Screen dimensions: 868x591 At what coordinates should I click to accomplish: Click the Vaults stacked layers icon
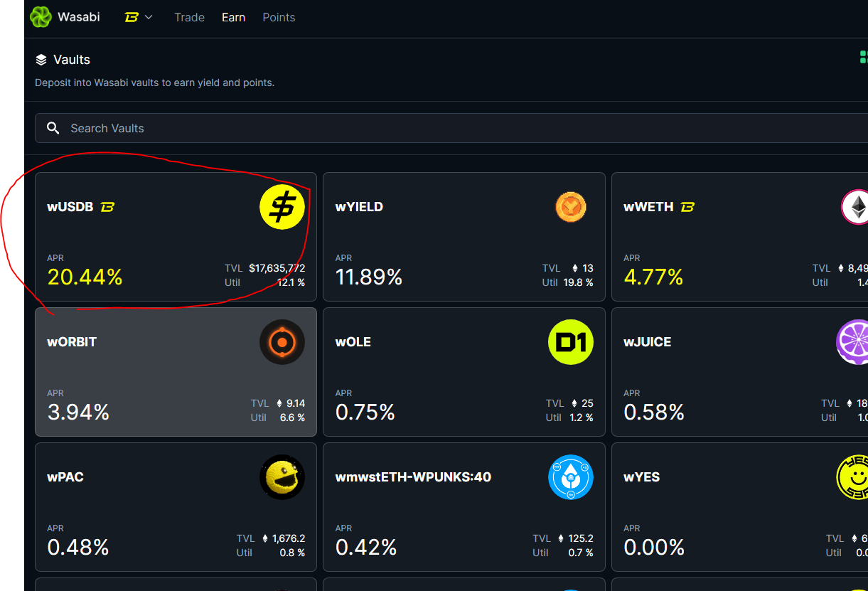pyautogui.click(x=41, y=60)
